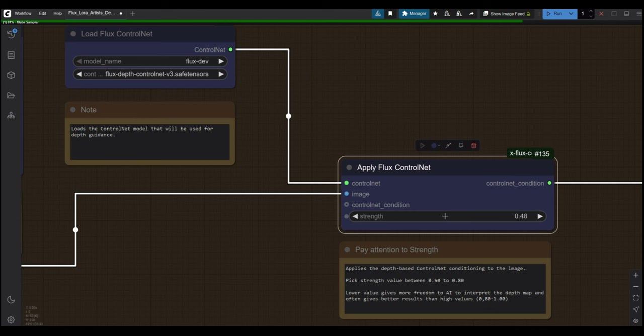Click the image input slot
The width and height of the screenshot is (644, 336).
[347, 194]
